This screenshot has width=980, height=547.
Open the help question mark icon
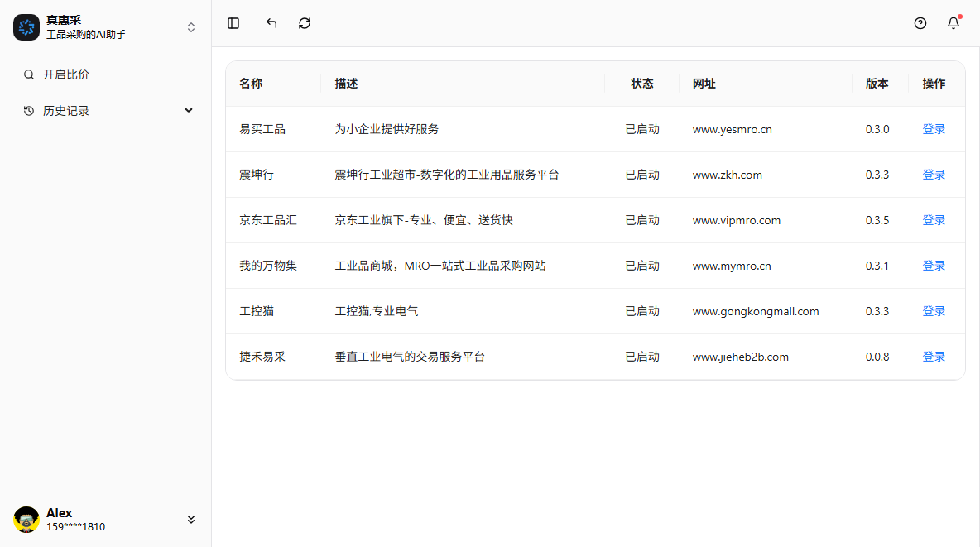pos(920,23)
